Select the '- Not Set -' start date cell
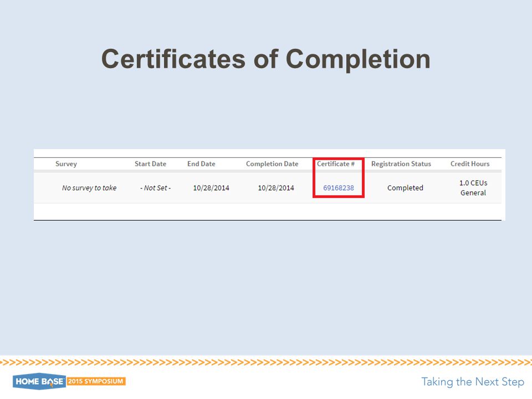 tap(155, 188)
